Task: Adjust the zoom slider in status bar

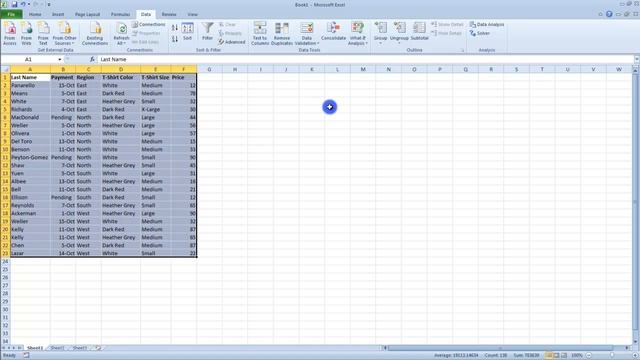Action: pos(612,356)
